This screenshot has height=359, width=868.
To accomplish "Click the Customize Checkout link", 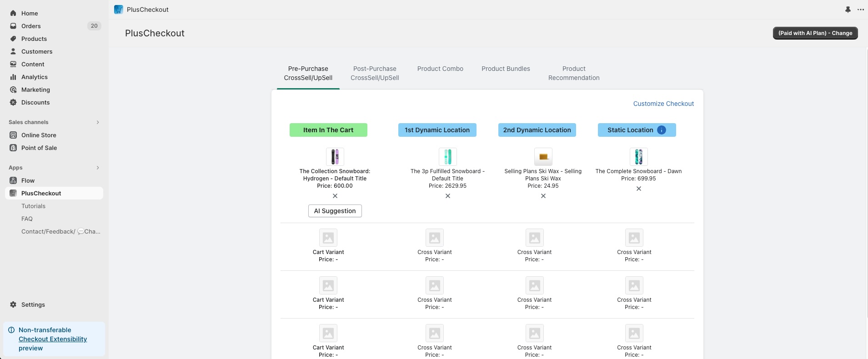I will pyautogui.click(x=663, y=104).
